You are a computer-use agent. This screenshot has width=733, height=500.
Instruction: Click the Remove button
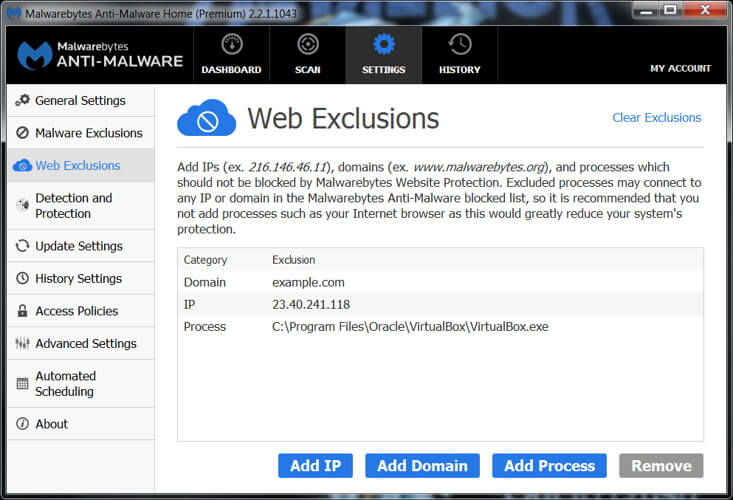coord(661,465)
